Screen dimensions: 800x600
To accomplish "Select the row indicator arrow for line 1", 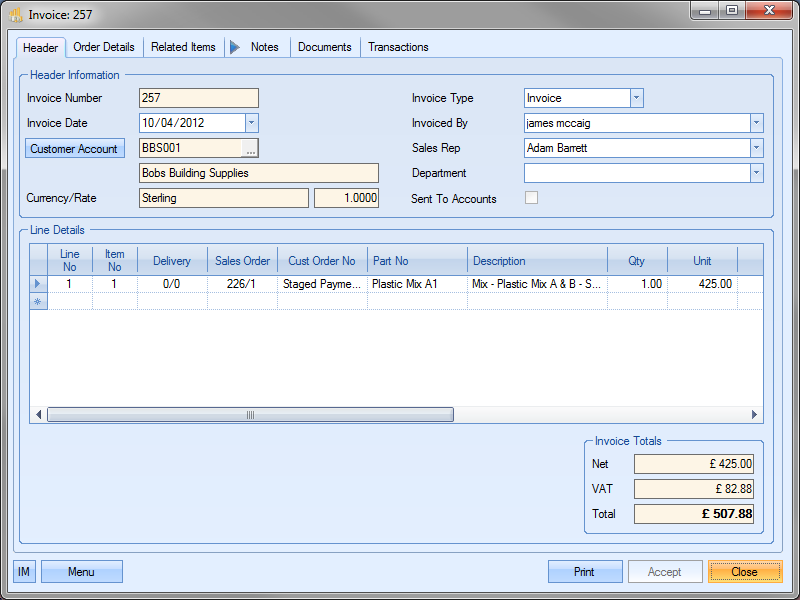I will coord(38,284).
